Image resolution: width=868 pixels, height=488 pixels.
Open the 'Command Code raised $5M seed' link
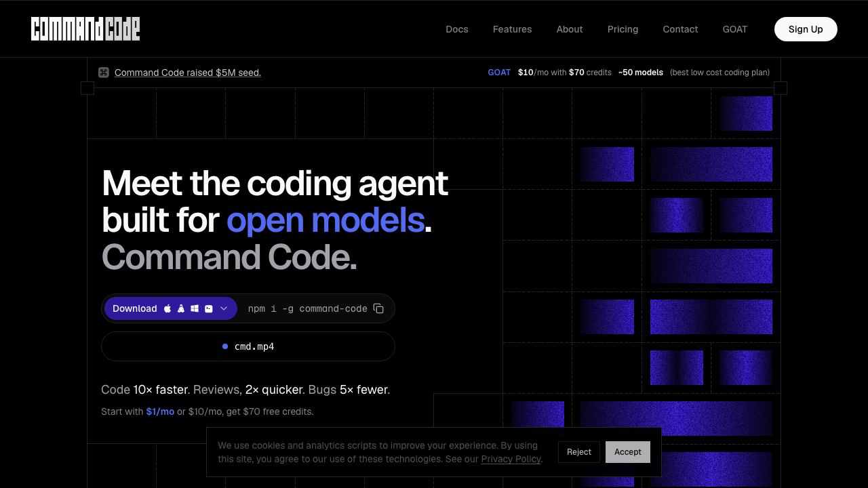pos(188,73)
